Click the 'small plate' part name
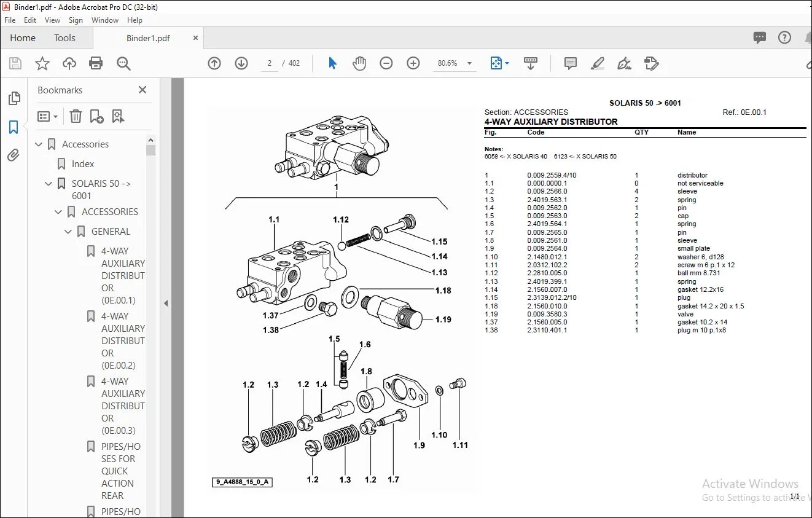 pos(693,249)
